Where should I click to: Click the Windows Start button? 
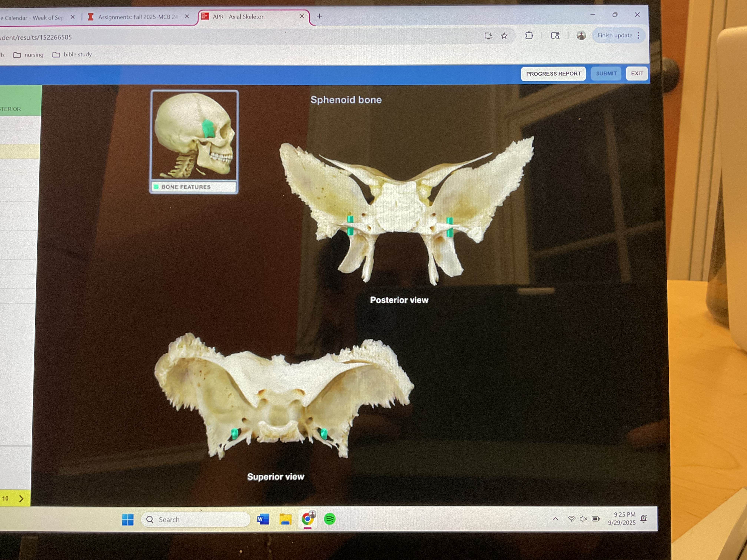point(128,519)
